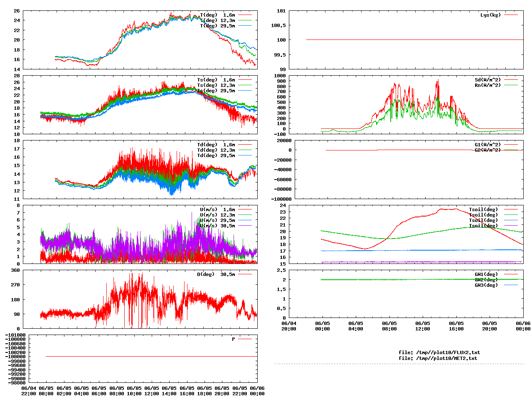The height and width of the screenshot is (399, 532).
Task: Click the 100.5 tick on Lys axis
Action: [x=278, y=25]
